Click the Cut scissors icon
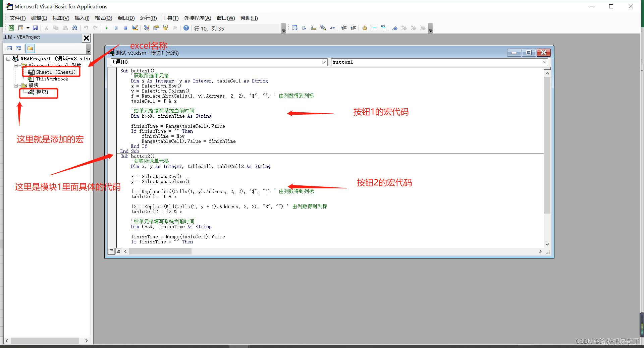644x348 pixels. coord(47,28)
